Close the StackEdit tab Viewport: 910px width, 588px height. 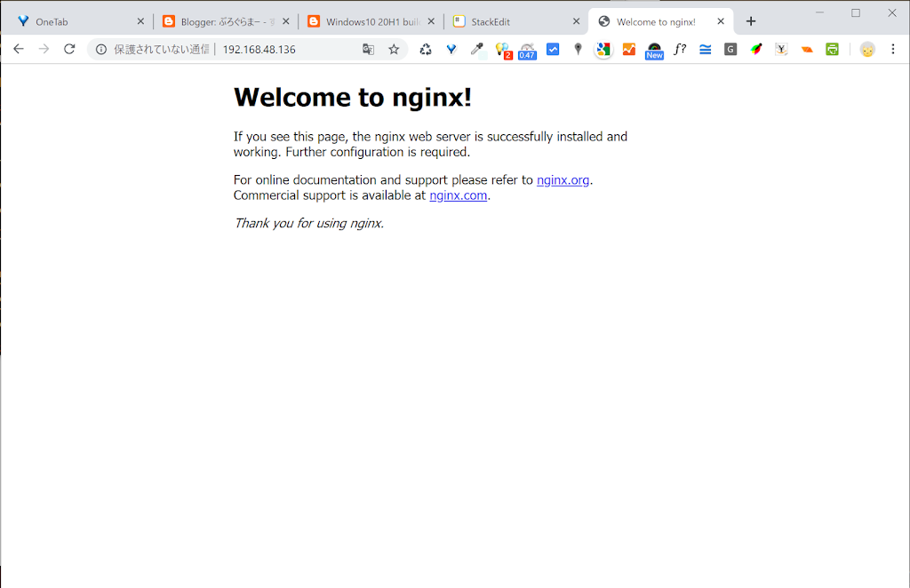pos(576,21)
